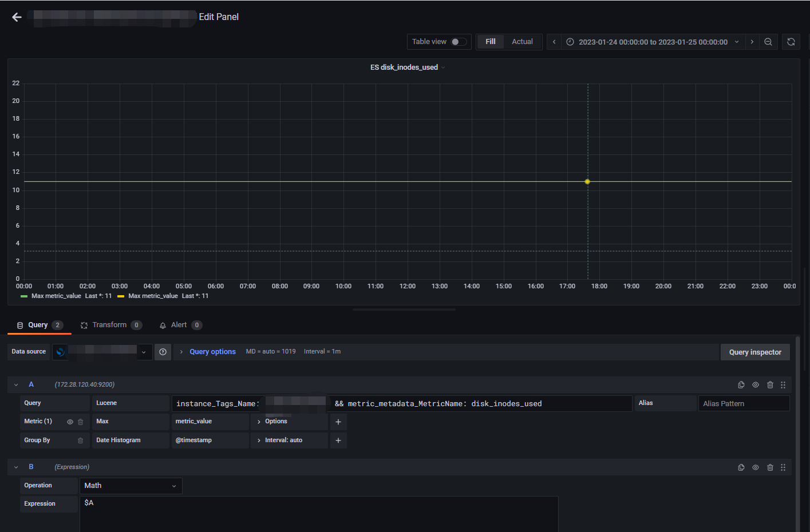Viewport: 810px width, 532px height.
Task: Remove Group By using its trash icon
Action: (80, 440)
